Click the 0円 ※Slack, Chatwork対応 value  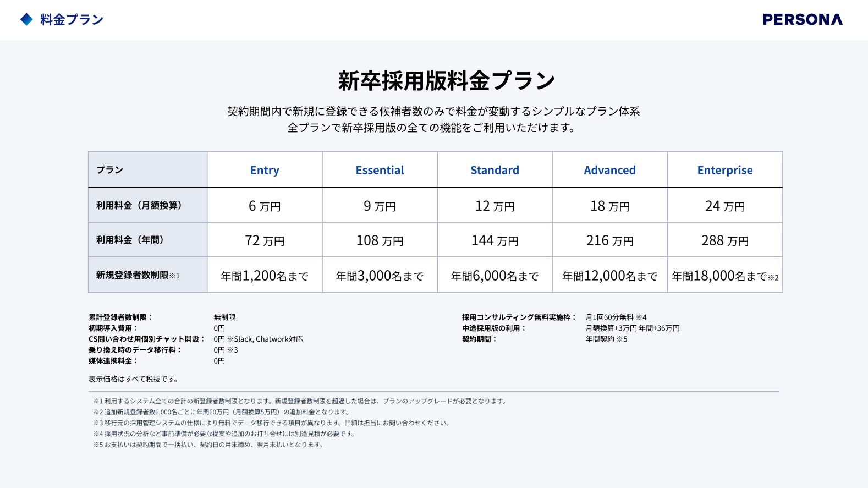(259, 339)
